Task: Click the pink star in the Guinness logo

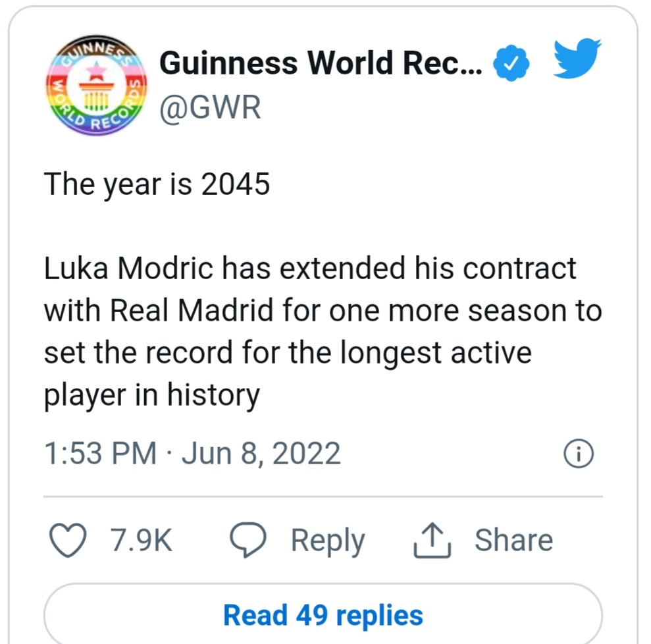Action: click(97, 68)
